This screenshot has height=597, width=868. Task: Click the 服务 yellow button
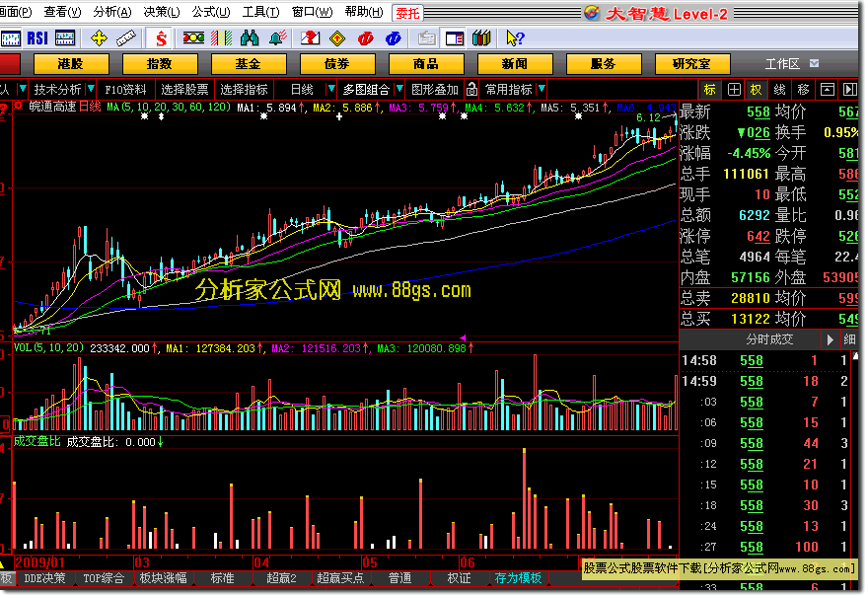pyautogui.click(x=604, y=64)
